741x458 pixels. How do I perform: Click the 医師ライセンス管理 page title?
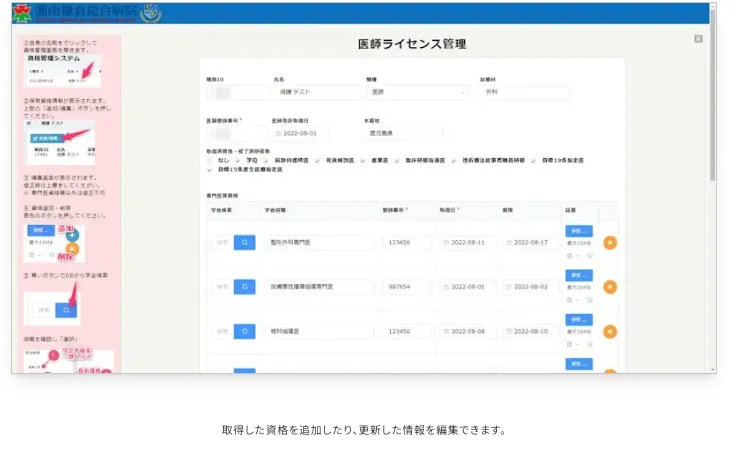(x=412, y=44)
